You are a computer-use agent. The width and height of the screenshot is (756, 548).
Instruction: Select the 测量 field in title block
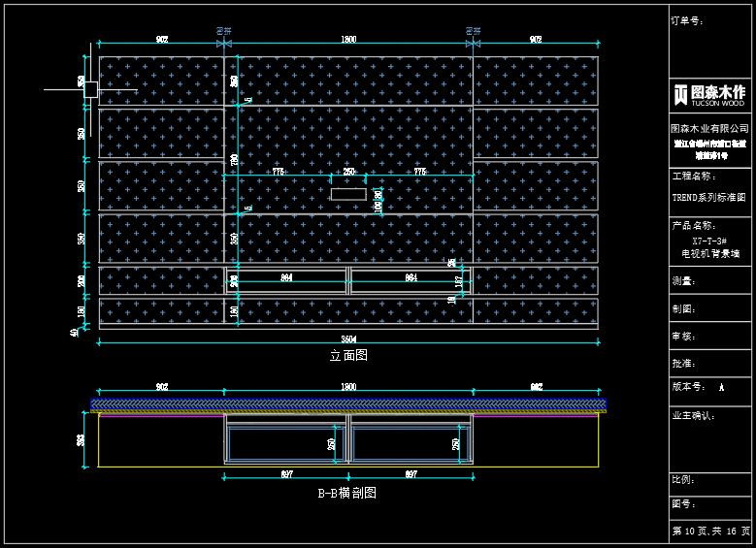tap(683, 281)
